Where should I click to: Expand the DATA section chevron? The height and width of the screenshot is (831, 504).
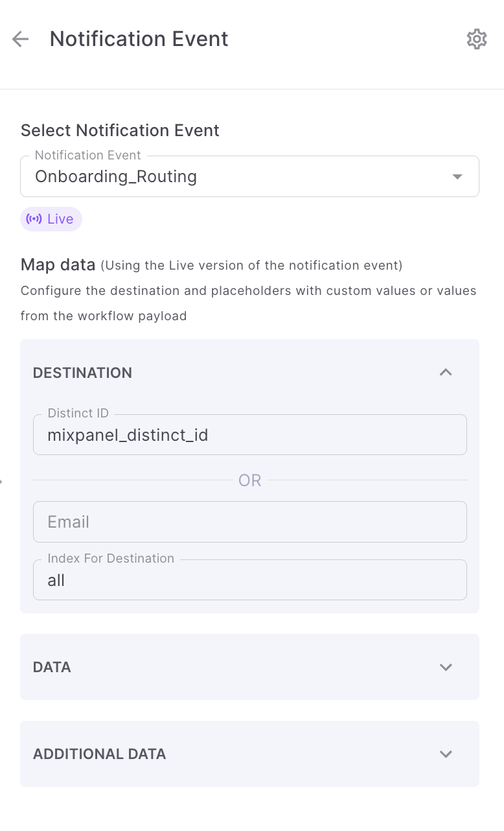tap(446, 667)
